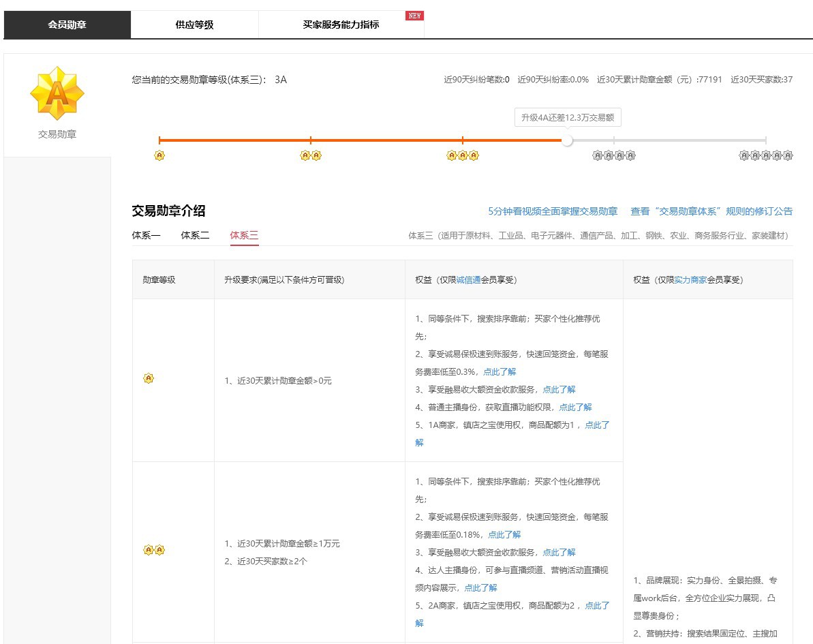Click the 近30天买家数:37 stat

click(761, 79)
